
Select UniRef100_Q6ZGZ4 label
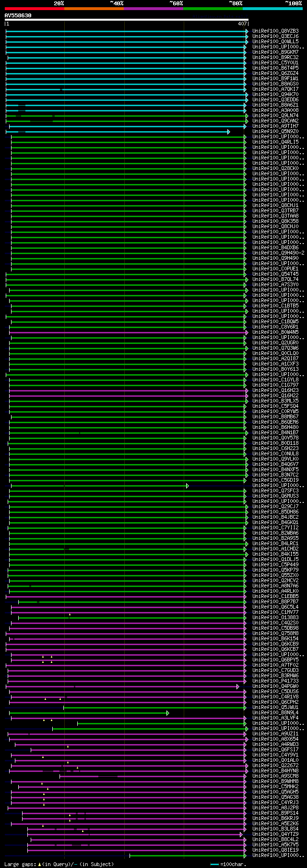click(x=275, y=73)
